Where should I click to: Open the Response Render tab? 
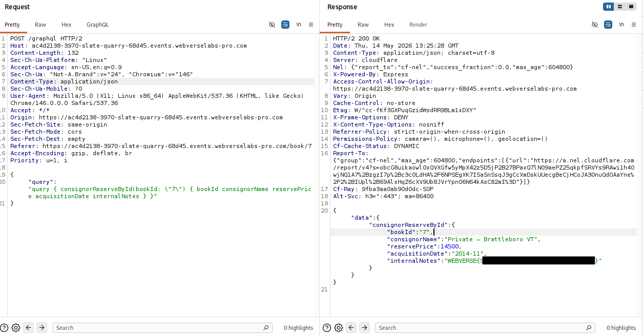pos(419,25)
